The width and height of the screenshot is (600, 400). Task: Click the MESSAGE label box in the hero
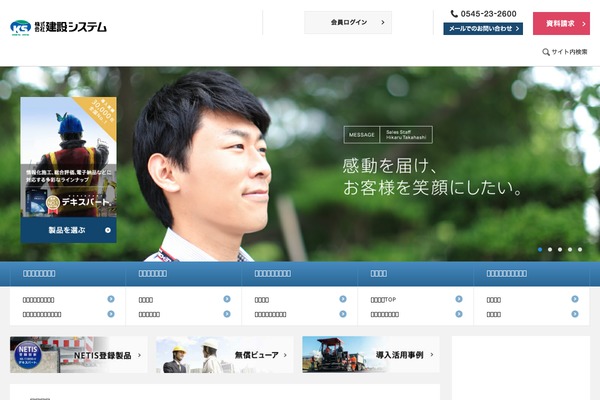click(x=362, y=135)
